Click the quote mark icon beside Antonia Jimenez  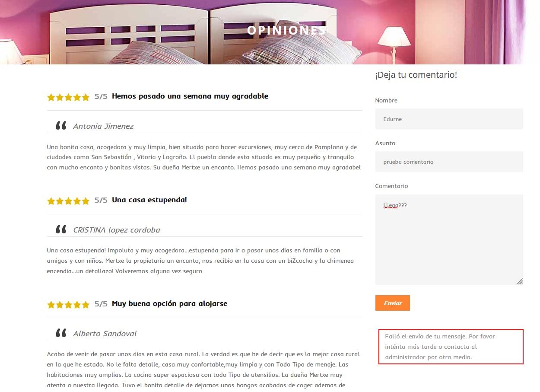pyautogui.click(x=61, y=125)
